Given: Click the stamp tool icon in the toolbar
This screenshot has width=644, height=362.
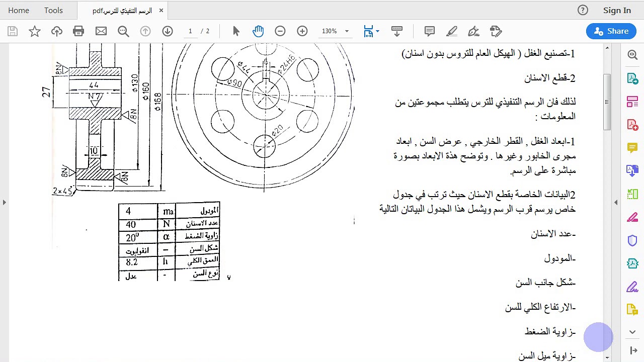Looking at the screenshot, I should [x=496, y=31].
